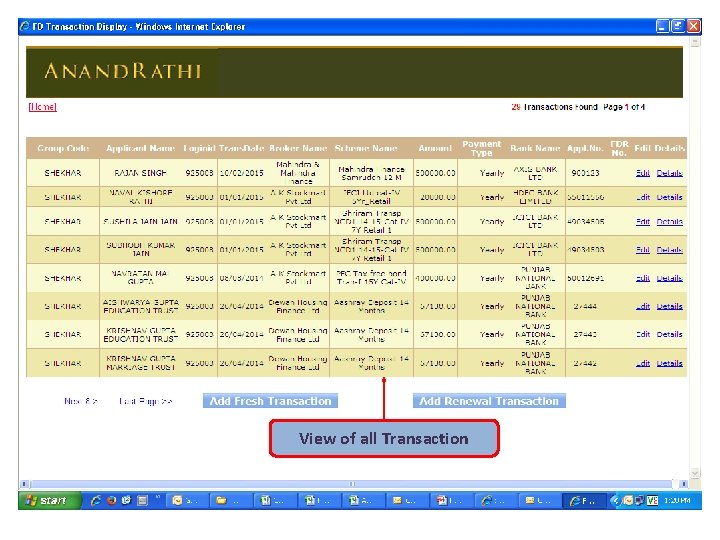Select the 400000.00 amount cell
The width and height of the screenshot is (720, 540).
click(x=435, y=278)
